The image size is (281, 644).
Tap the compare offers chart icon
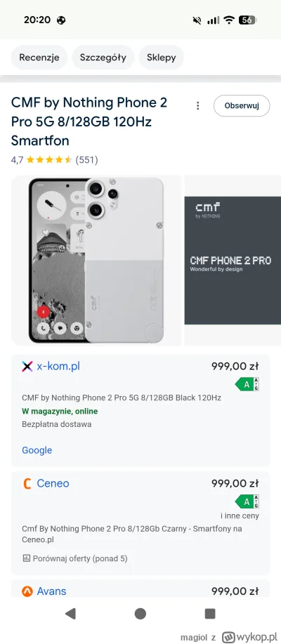pyautogui.click(x=26, y=558)
